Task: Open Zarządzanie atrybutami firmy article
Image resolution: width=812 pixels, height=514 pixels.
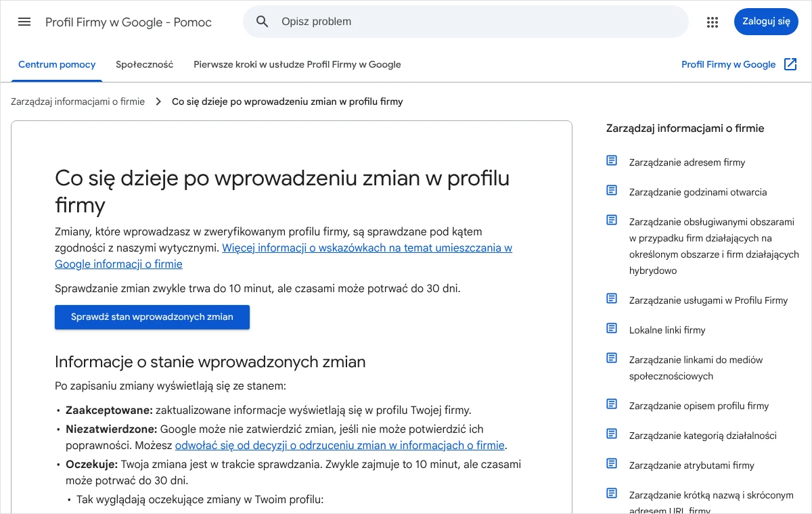Action: 692,465
